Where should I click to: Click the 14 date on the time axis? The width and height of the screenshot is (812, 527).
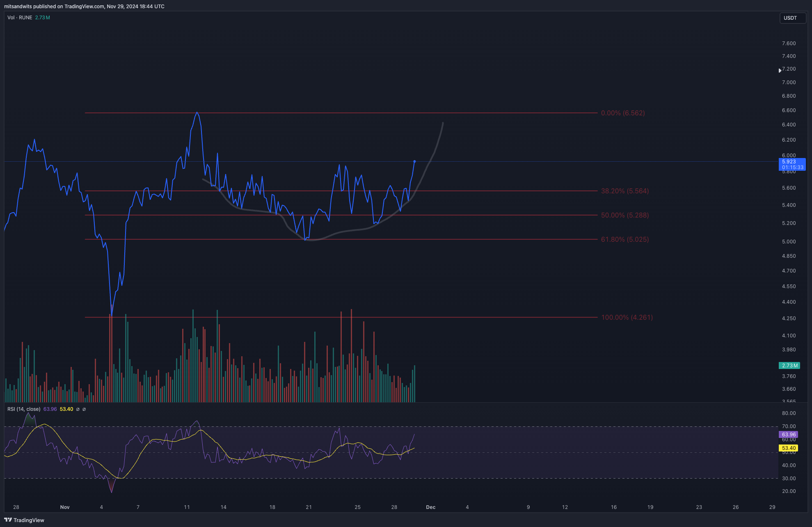tap(224, 507)
